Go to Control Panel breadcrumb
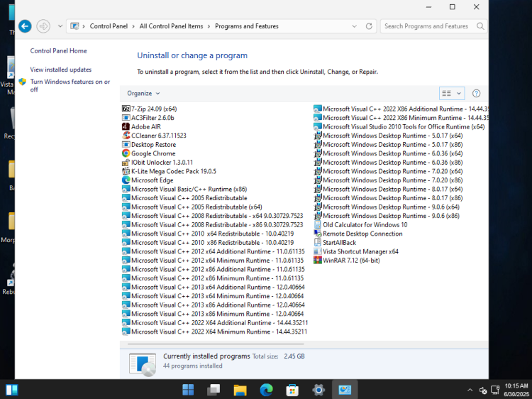Viewport: 532px width, 399px height. click(109, 26)
